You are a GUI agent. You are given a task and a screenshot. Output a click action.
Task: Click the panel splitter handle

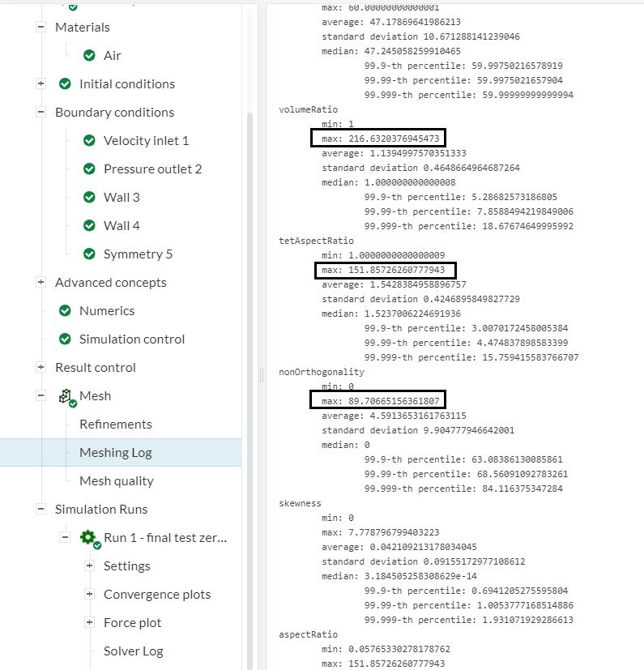(262, 375)
